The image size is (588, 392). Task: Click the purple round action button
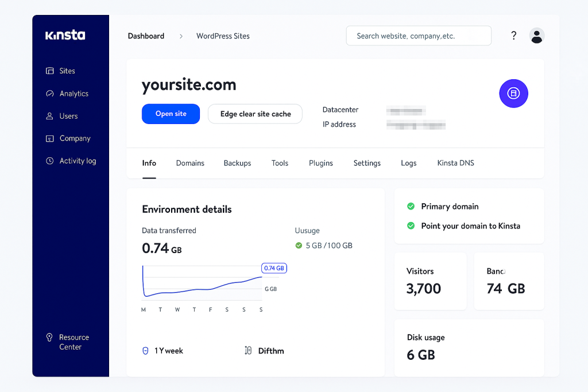513,94
